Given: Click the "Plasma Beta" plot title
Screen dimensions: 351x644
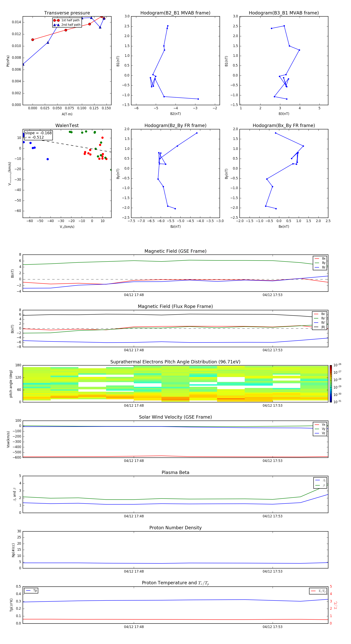Looking at the screenshot, I should [175, 473].
